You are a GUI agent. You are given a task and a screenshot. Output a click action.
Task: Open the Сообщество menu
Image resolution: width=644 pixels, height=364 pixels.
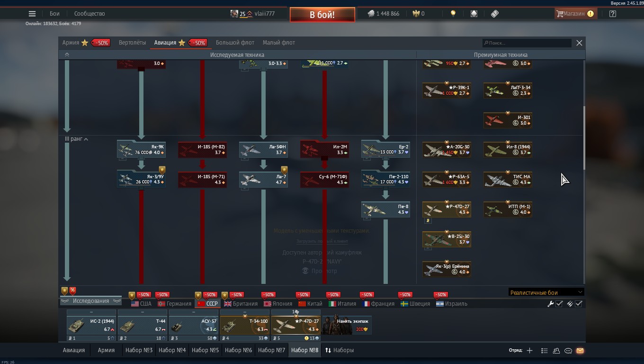pyautogui.click(x=89, y=14)
